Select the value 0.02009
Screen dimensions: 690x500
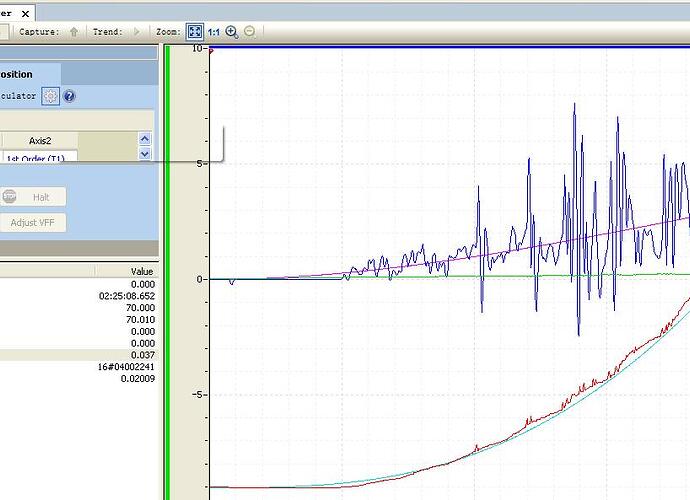138,379
